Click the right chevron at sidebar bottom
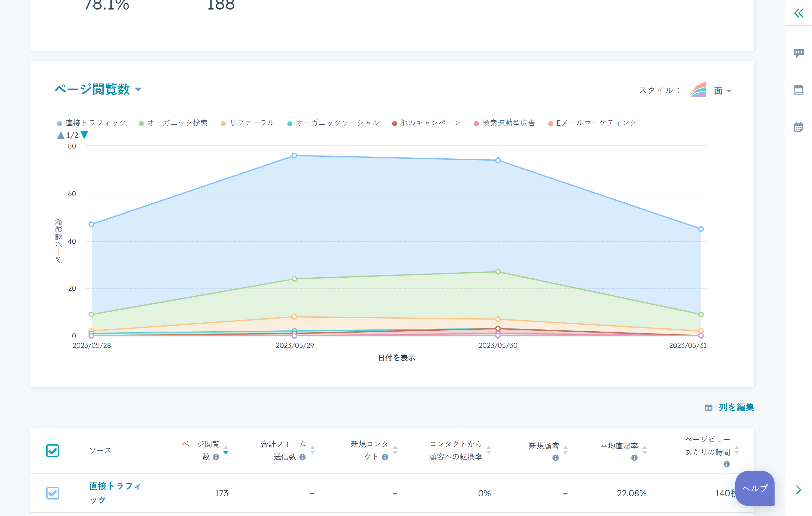 pos(798,490)
